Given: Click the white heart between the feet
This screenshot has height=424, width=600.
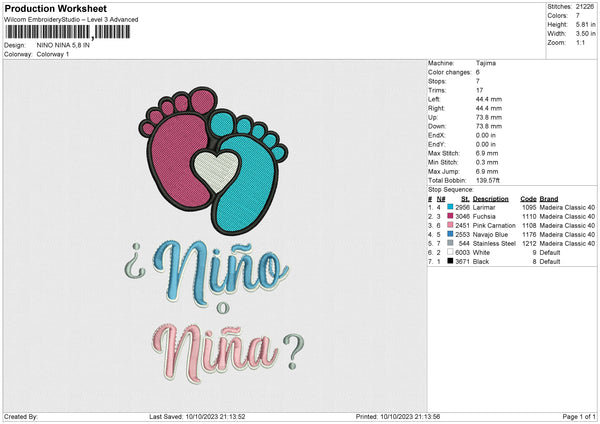Looking at the screenshot, I should [216, 171].
